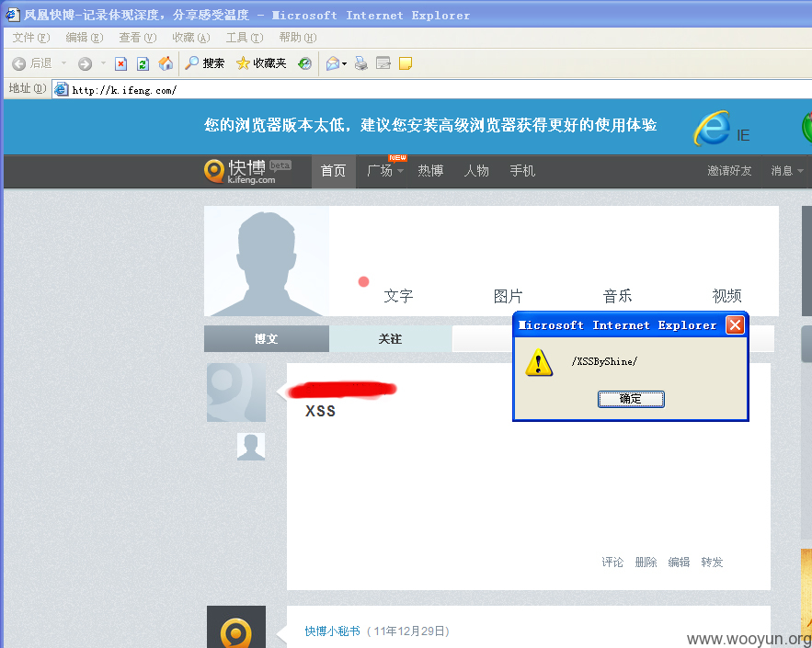Click the 邀请好友 link
The width and height of the screenshot is (812, 648).
[729, 171]
